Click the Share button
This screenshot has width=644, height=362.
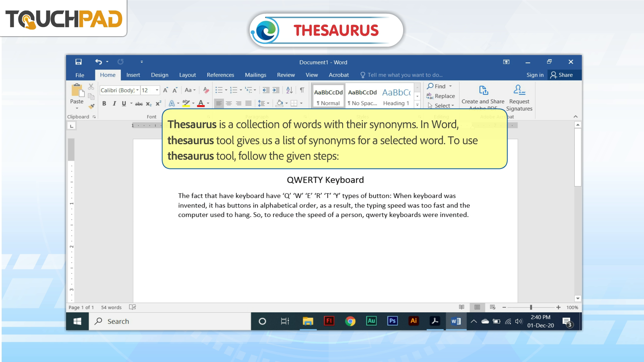coord(562,75)
